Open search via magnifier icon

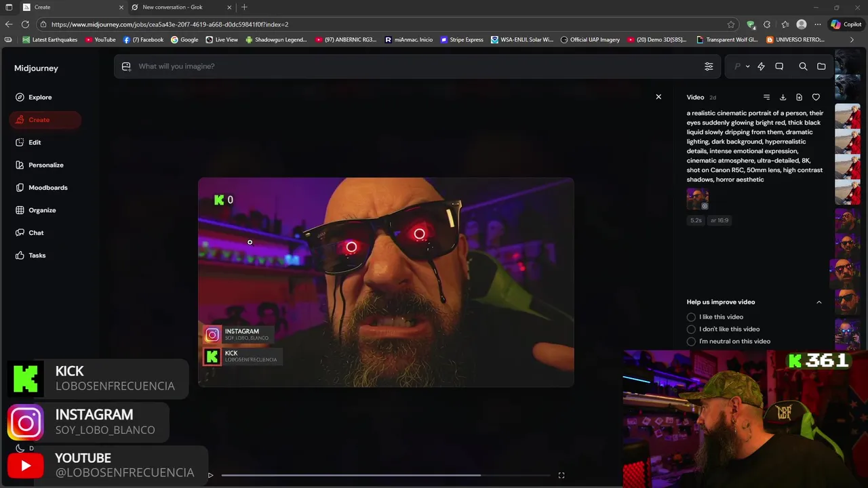pos(803,66)
